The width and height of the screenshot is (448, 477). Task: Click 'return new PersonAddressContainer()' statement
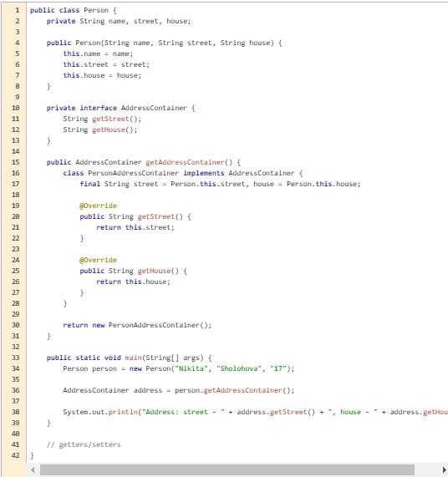point(137,325)
